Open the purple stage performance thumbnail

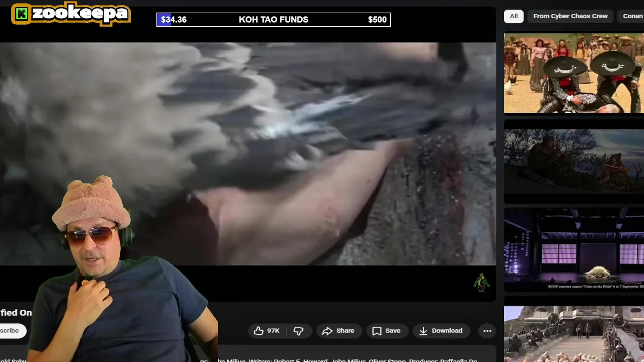574,249
